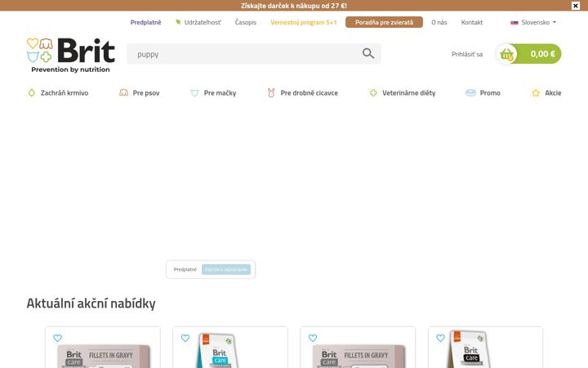Image resolution: width=588 pixels, height=368 pixels.
Task: Favorite the first Fillets in Gravy product
Action: click(57, 338)
